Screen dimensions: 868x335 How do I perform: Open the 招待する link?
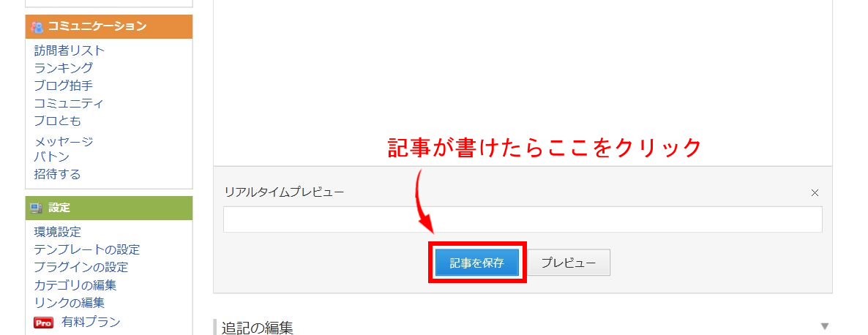tap(57, 174)
